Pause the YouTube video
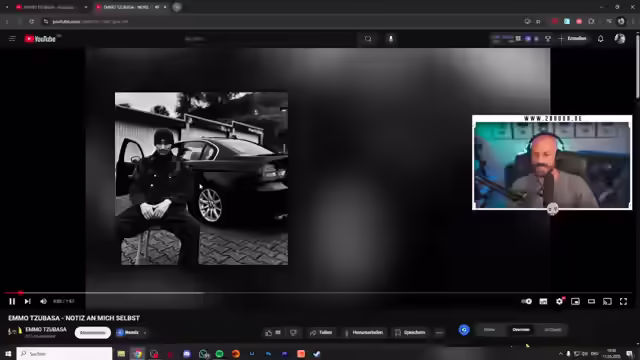Viewport: 640px width, 360px height. (x=12, y=301)
